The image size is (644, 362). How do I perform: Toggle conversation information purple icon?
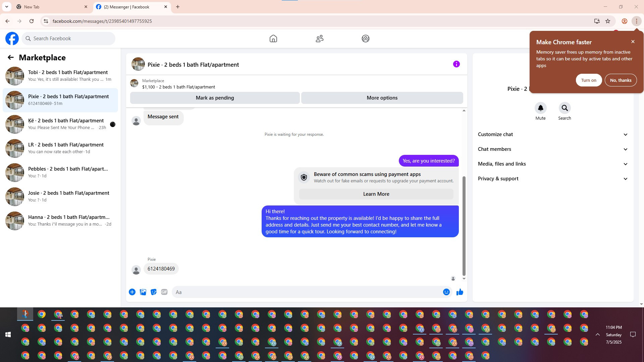456,64
